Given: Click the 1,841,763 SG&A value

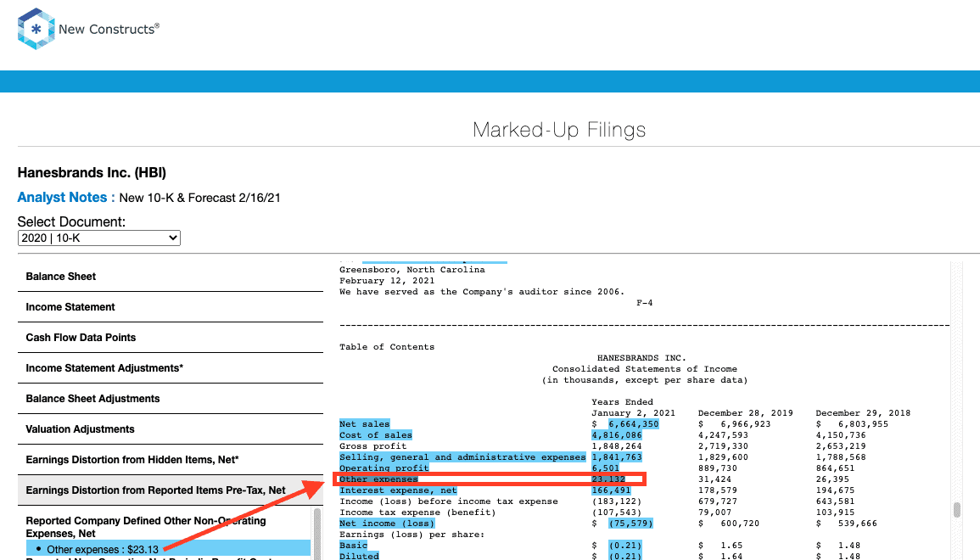Looking at the screenshot, I should click(617, 457).
